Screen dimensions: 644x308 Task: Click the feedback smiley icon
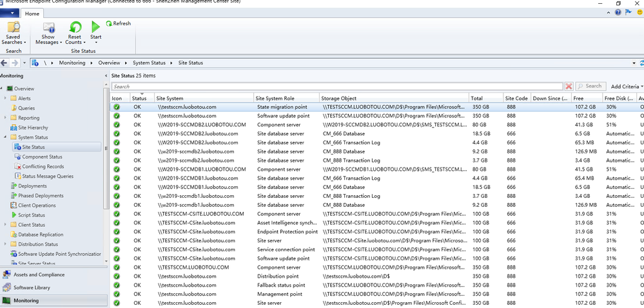[x=640, y=12]
